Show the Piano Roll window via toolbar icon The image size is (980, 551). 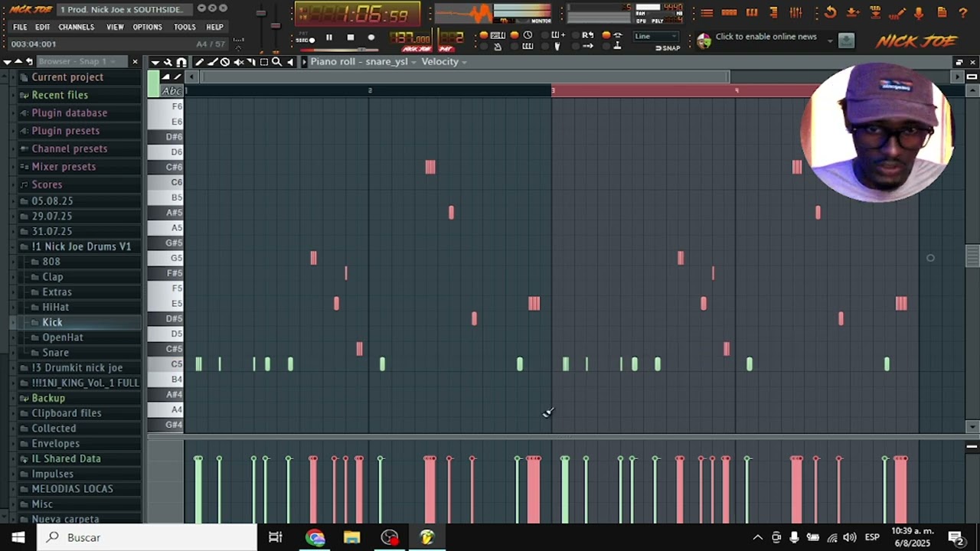(x=752, y=13)
